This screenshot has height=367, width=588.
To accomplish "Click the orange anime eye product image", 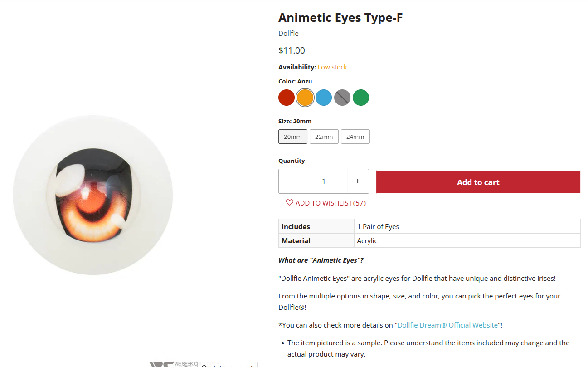I will tap(93, 195).
